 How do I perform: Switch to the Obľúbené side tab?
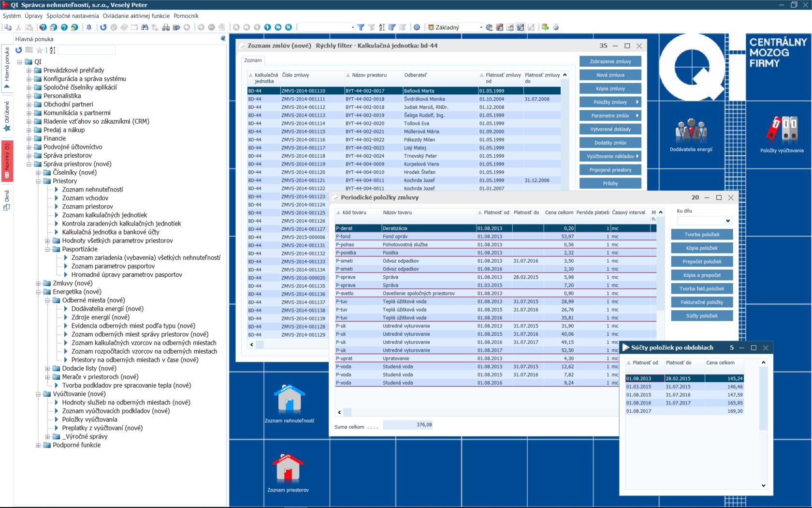click(x=7, y=116)
